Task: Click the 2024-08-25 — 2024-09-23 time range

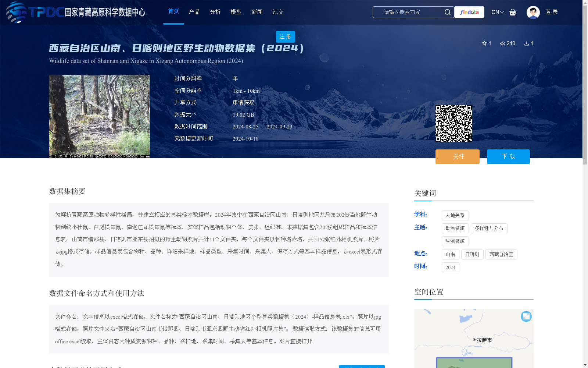Action: [x=262, y=127]
